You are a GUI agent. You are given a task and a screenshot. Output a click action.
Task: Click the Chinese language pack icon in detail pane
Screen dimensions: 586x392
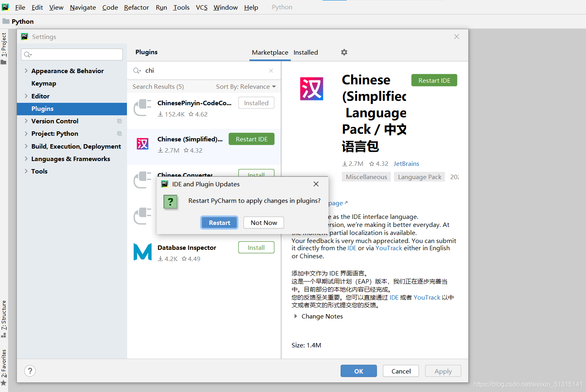pos(312,89)
